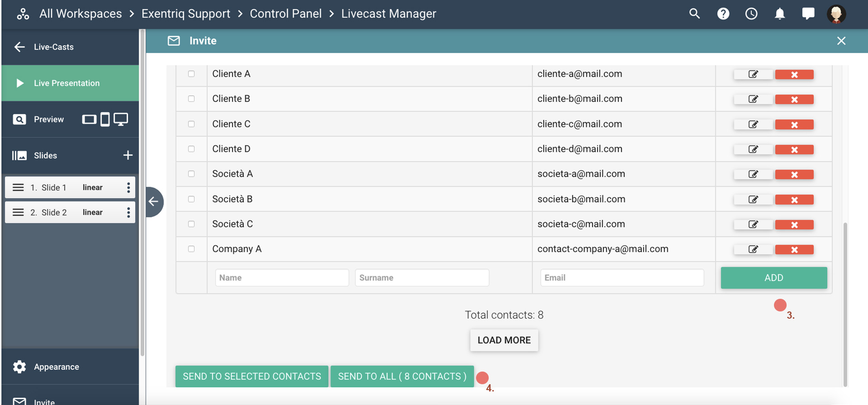Focus the Email input field
This screenshot has height=405, width=868.
point(622,278)
